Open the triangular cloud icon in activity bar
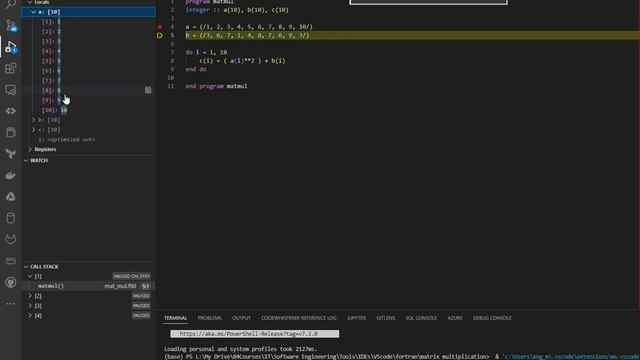This screenshot has height=360, width=640. (x=11, y=196)
